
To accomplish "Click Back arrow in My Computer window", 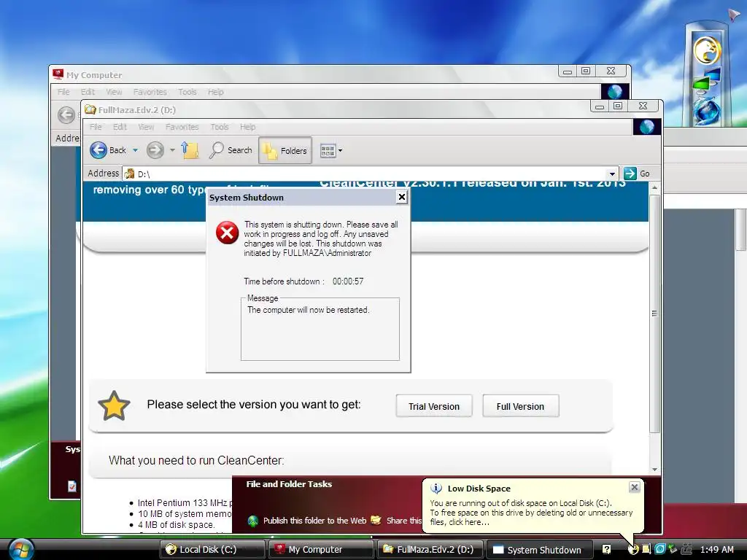I will [66, 114].
